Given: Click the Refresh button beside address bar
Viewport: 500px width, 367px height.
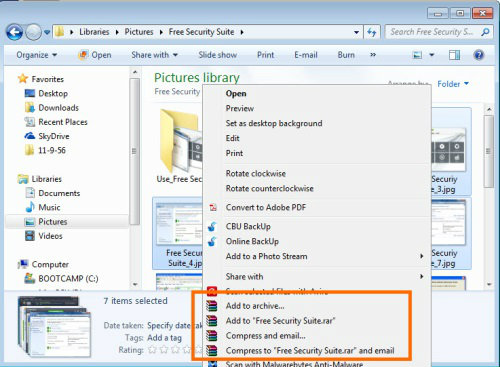Looking at the screenshot, I should click(372, 32).
